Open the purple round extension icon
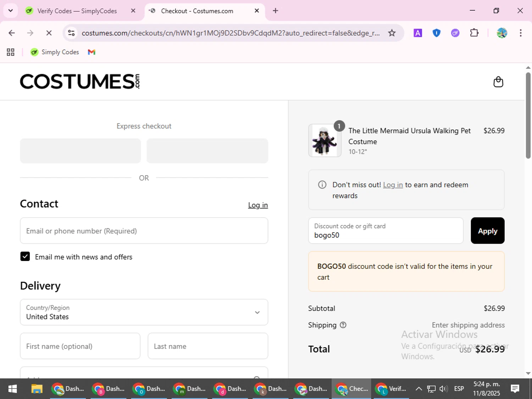This screenshot has width=532, height=399. click(455, 33)
